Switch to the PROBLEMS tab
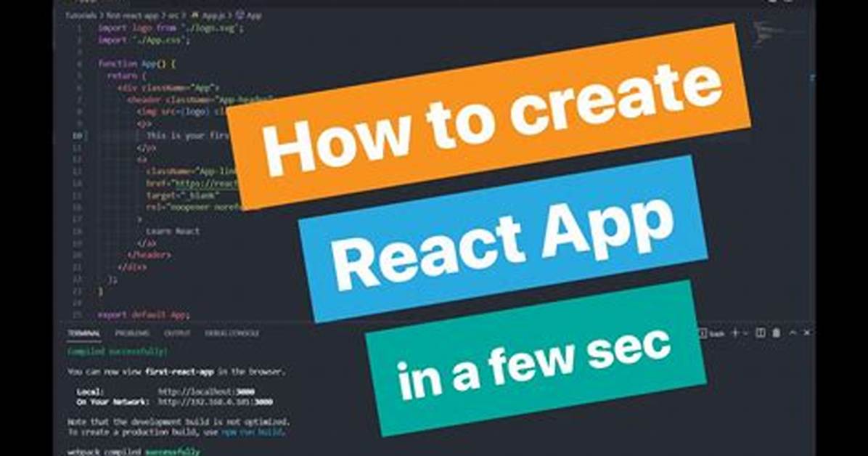 point(132,333)
